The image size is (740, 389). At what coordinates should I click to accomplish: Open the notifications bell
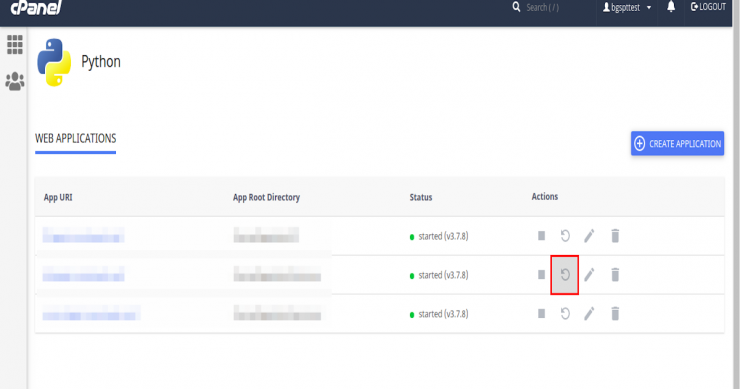(x=671, y=7)
